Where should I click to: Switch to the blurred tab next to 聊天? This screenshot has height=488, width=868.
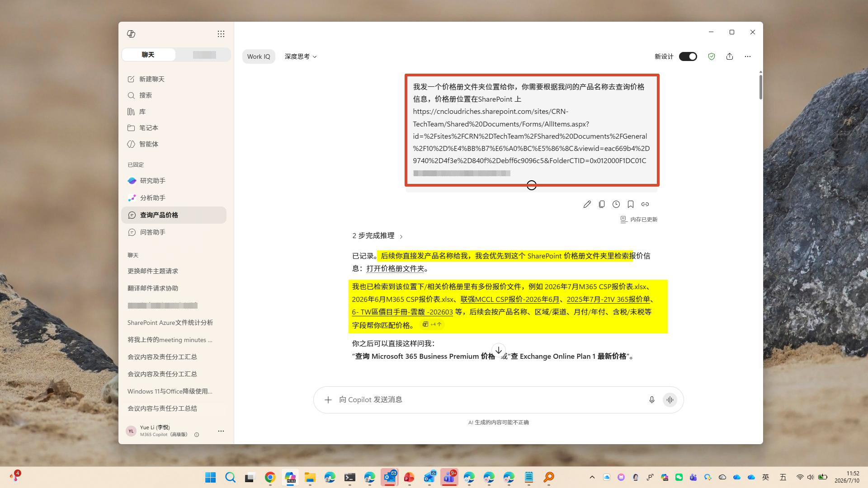pos(204,55)
